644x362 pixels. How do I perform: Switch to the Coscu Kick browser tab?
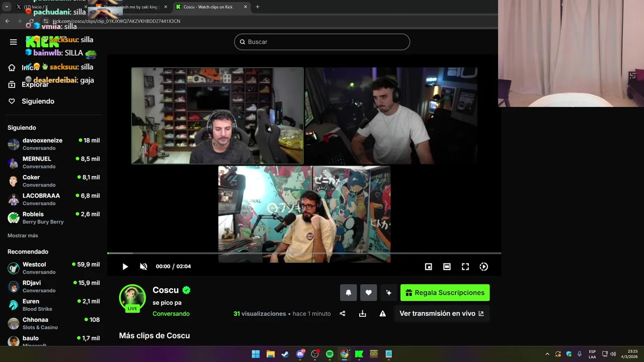211,7
